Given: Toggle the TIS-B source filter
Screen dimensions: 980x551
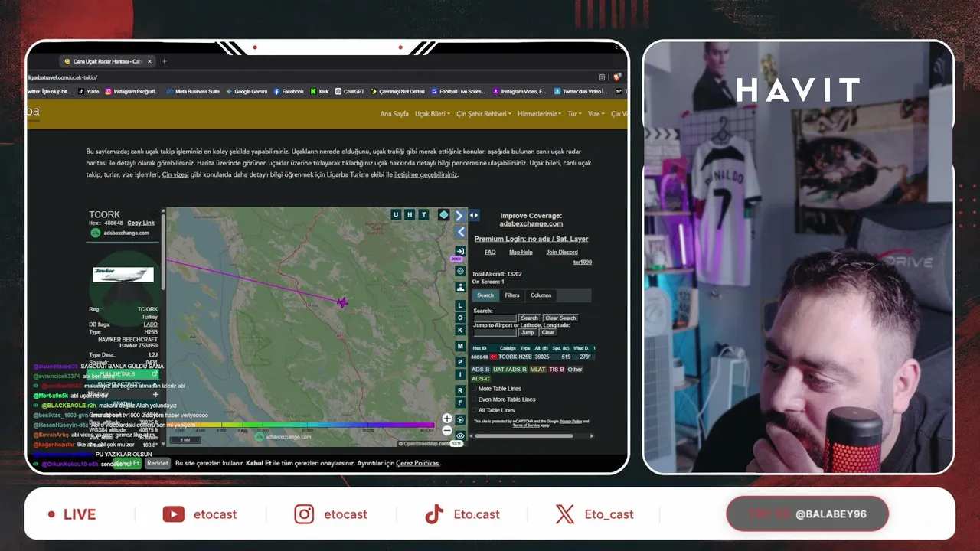Looking at the screenshot, I should pos(557,370).
